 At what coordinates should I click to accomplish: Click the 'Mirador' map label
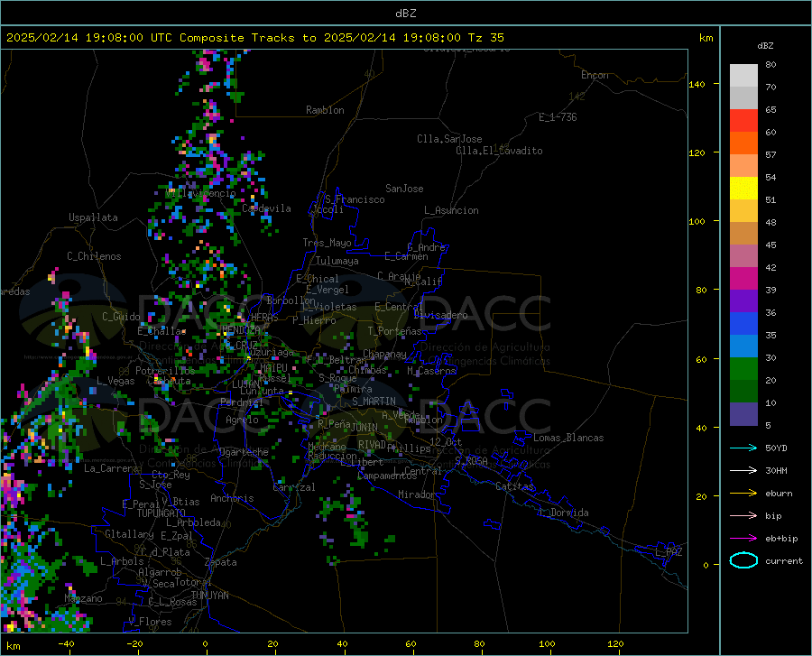tap(417, 494)
